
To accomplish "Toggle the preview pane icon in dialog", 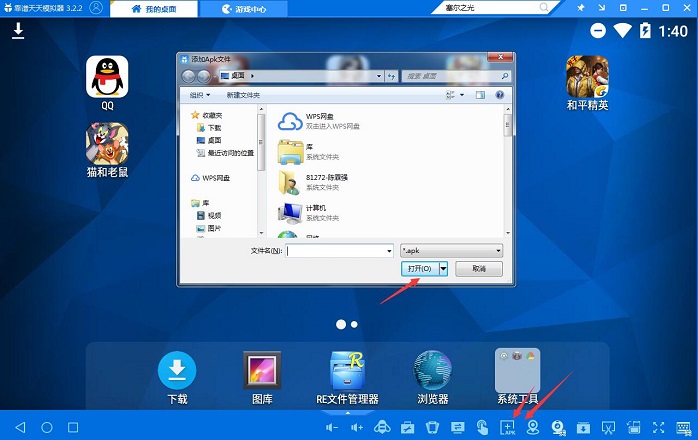I will click(x=480, y=95).
